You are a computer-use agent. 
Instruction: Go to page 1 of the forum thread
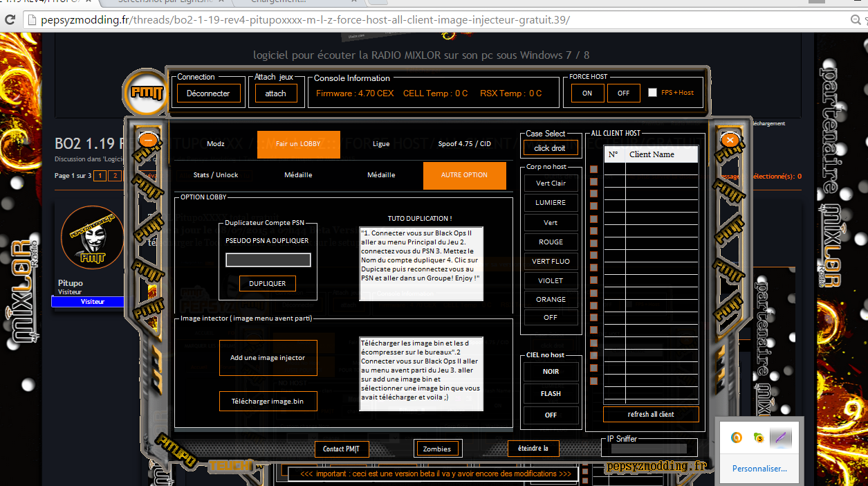click(100, 176)
